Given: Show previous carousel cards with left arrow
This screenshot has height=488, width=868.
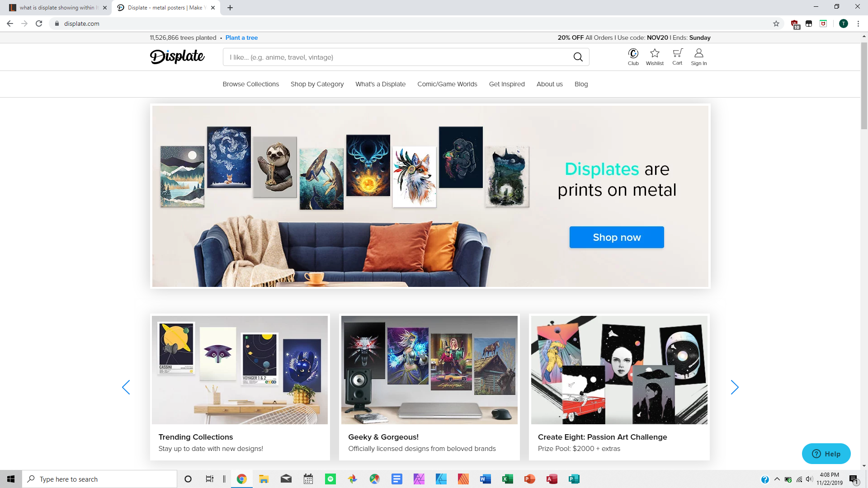Looking at the screenshot, I should pyautogui.click(x=126, y=387).
